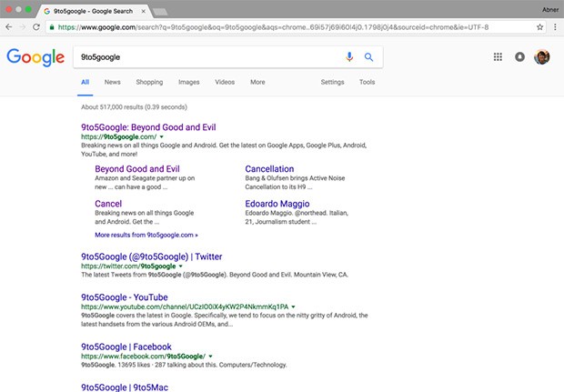This screenshot has height=392, width=564.
Task: Click the browser forward arrow
Action: [23, 27]
